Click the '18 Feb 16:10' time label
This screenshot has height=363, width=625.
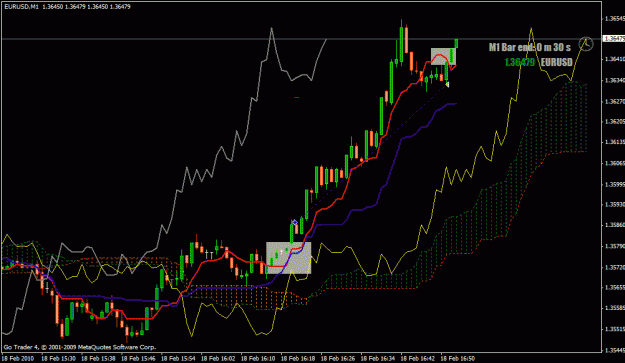[x=258, y=358]
